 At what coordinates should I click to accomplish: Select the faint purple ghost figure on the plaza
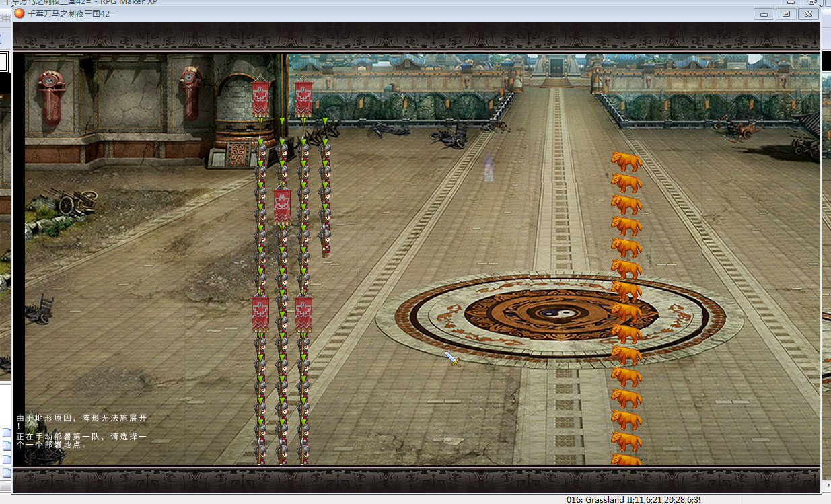[x=489, y=168]
